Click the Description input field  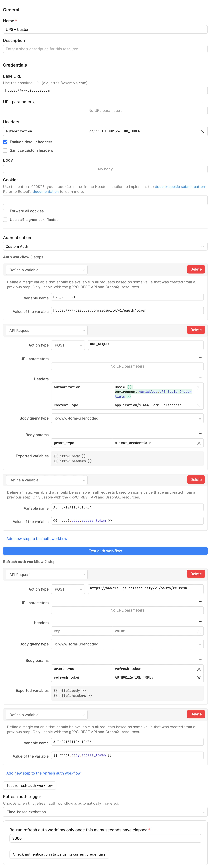[x=105, y=49]
